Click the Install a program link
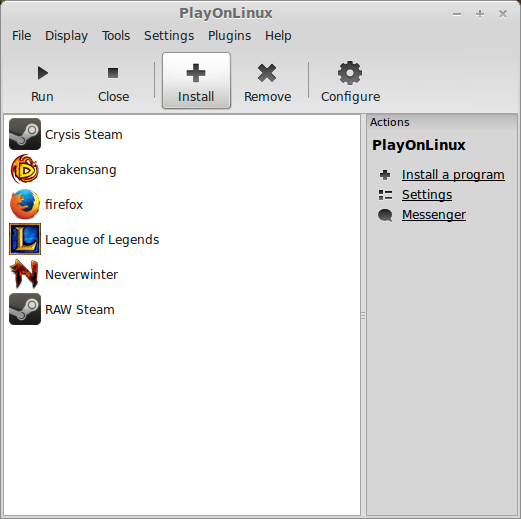521x519 pixels. coord(453,175)
